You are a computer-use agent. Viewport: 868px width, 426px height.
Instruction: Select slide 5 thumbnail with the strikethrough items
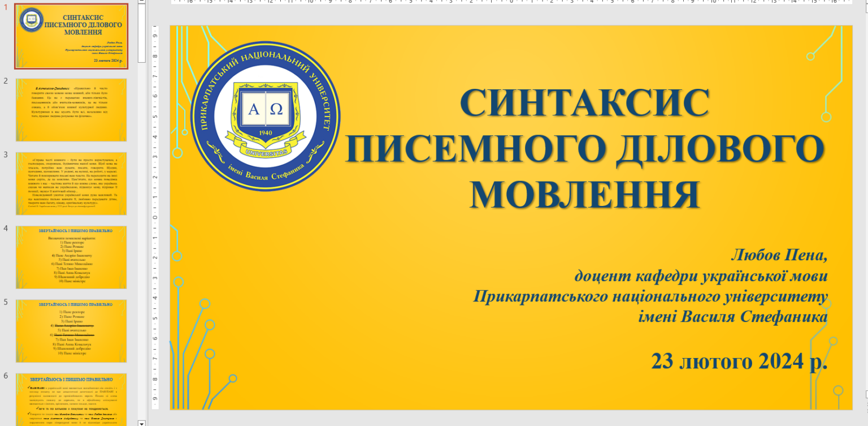point(71,331)
